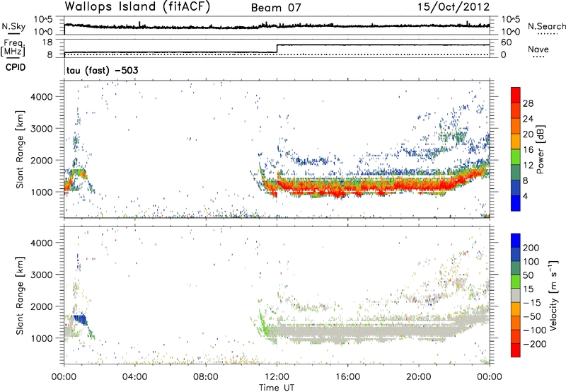
Task: Click the 'Wallops Island (fitACF)' title
Action: coord(137,7)
